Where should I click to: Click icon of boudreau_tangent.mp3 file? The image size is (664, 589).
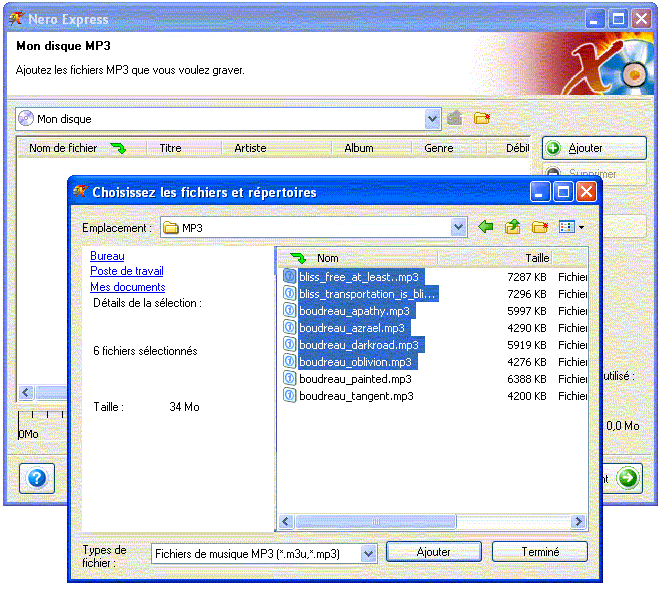point(289,395)
